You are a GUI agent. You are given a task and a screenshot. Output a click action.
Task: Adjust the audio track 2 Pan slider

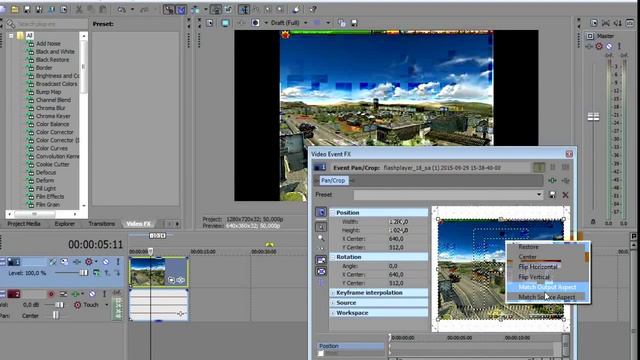(56, 316)
